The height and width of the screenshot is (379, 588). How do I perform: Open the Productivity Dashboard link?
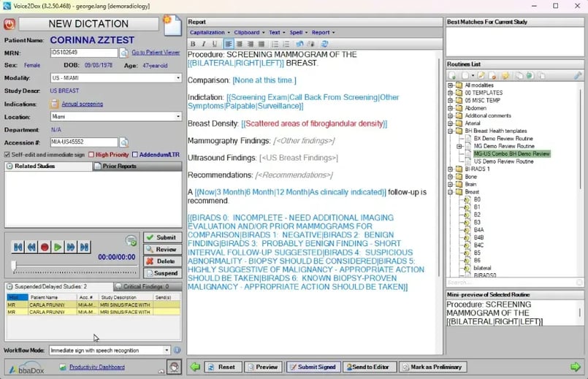point(97,367)
